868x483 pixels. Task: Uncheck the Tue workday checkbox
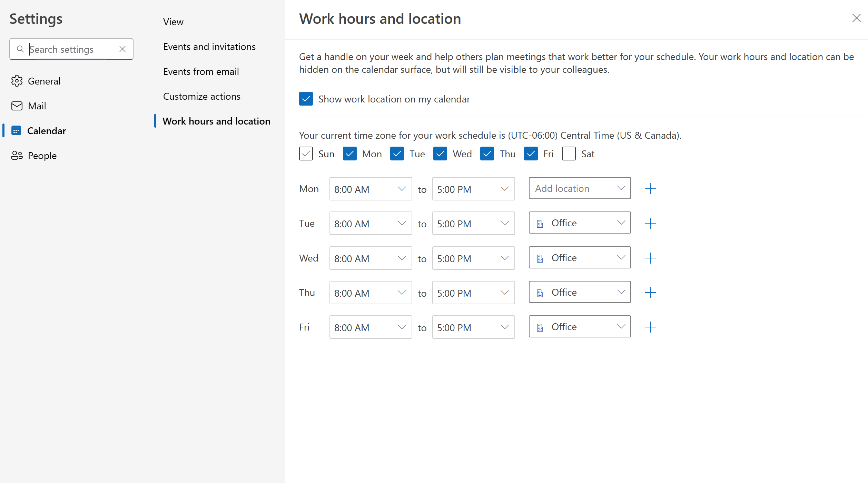tap(397, 154)
